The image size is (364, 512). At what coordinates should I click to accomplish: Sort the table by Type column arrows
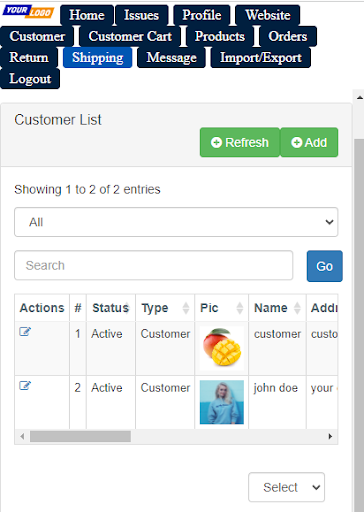[x=186, y=308]
